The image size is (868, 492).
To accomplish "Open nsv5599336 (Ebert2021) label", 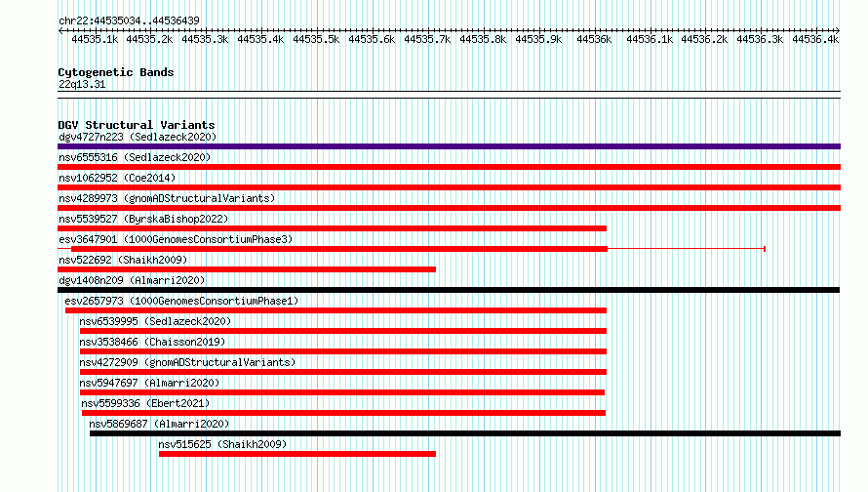I will [x=145, y=403].
